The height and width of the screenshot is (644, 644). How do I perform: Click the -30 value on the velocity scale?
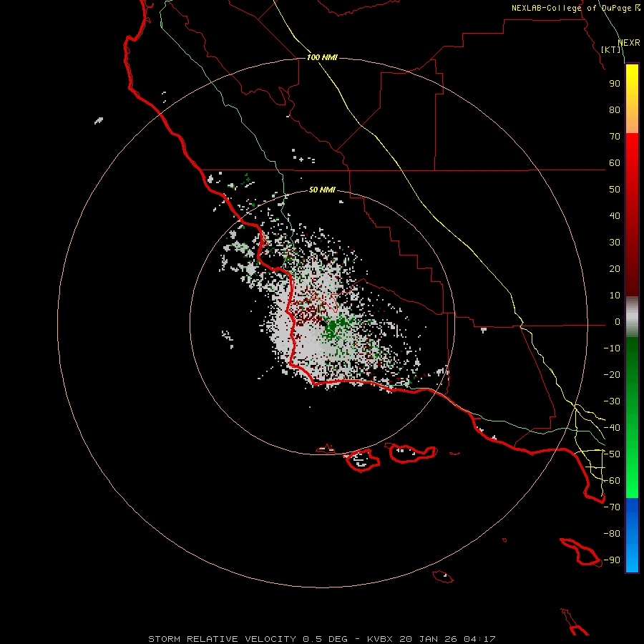click(612, 401)
